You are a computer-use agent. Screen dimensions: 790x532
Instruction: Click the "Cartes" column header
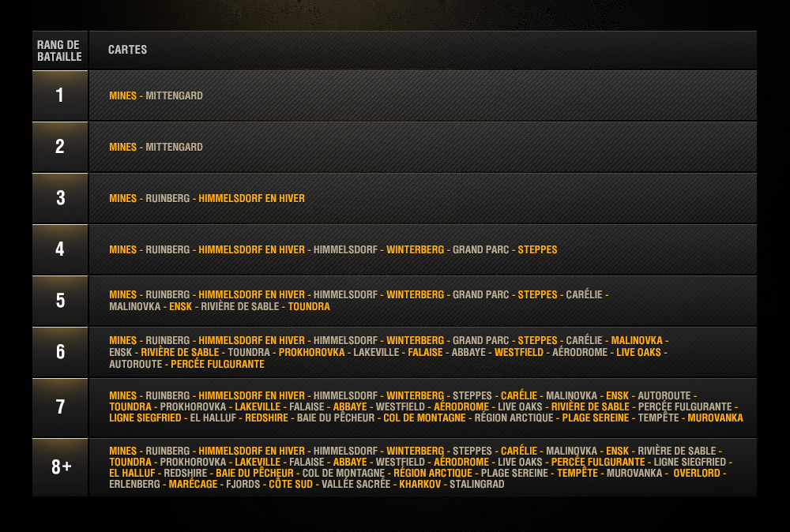coord(127,51)
